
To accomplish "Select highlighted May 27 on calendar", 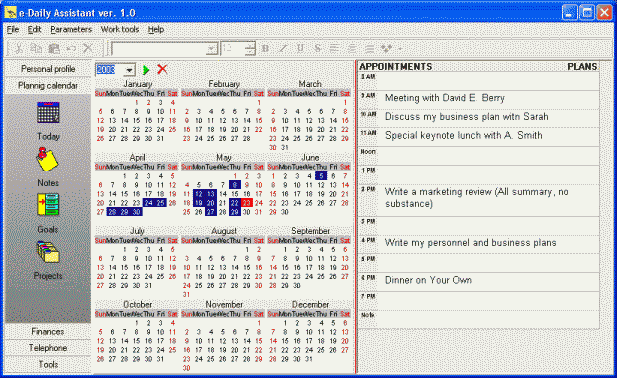I will (211, 212).
